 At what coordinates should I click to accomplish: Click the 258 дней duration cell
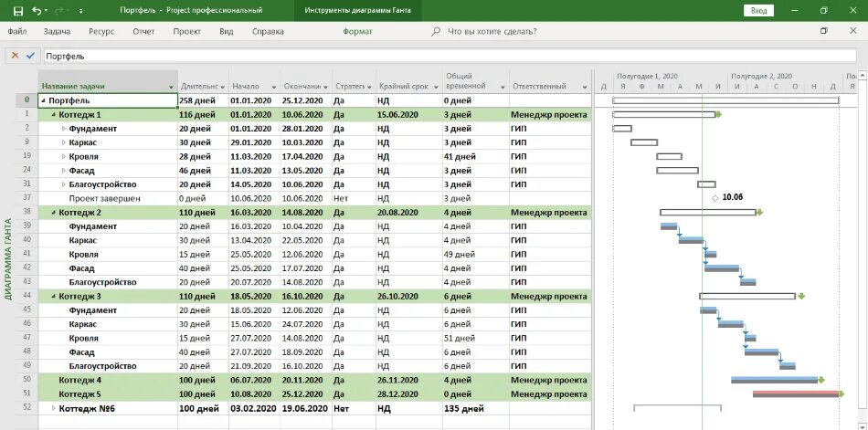click(203, 100)
